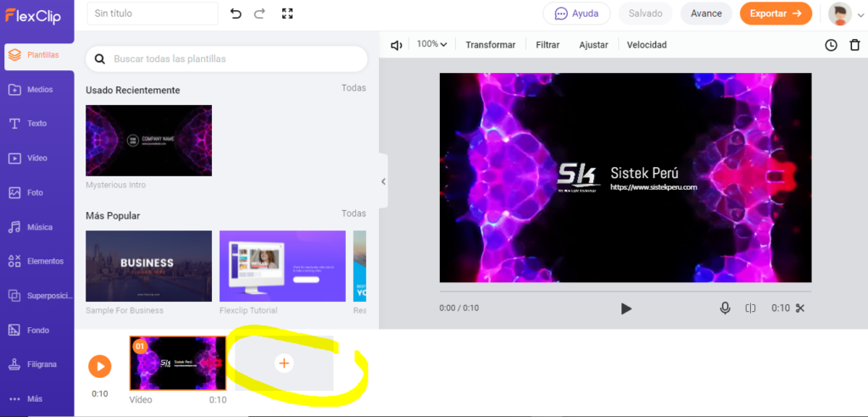Show Todas recently used templates
This screenshot has height=417, width=868.
(353, 87)
